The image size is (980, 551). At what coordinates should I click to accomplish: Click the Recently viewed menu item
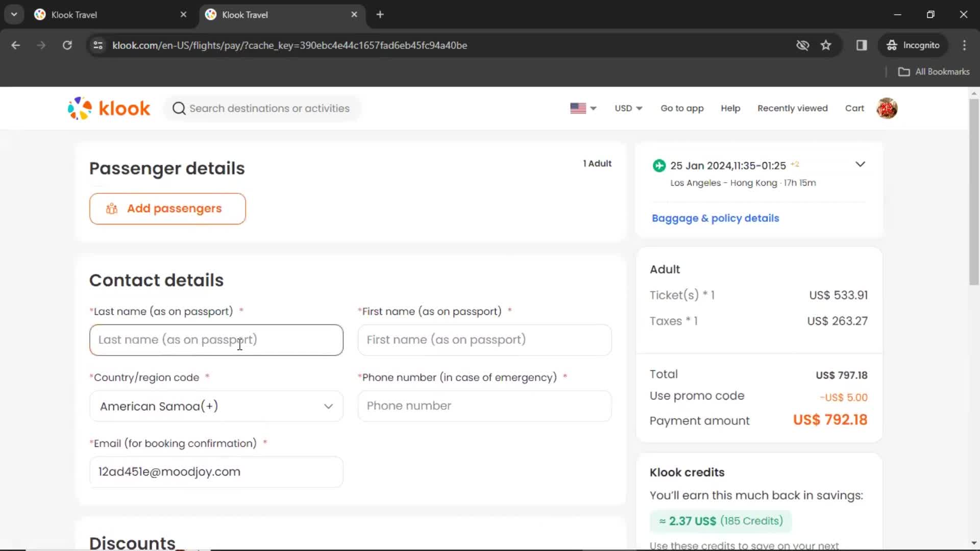click(792, 108)
